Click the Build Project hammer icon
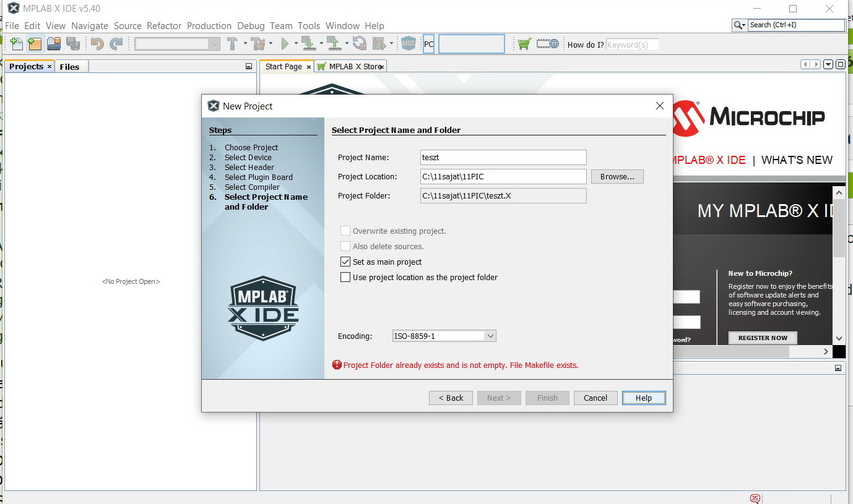 [x=233, y=44]
